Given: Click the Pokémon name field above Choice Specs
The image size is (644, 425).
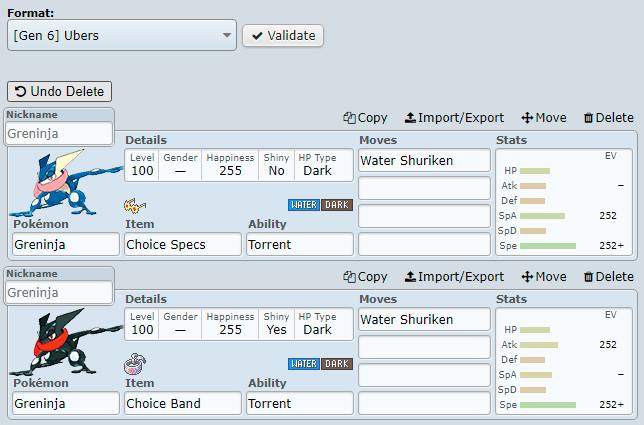Looking at the screenshot, I should [66, 244].
